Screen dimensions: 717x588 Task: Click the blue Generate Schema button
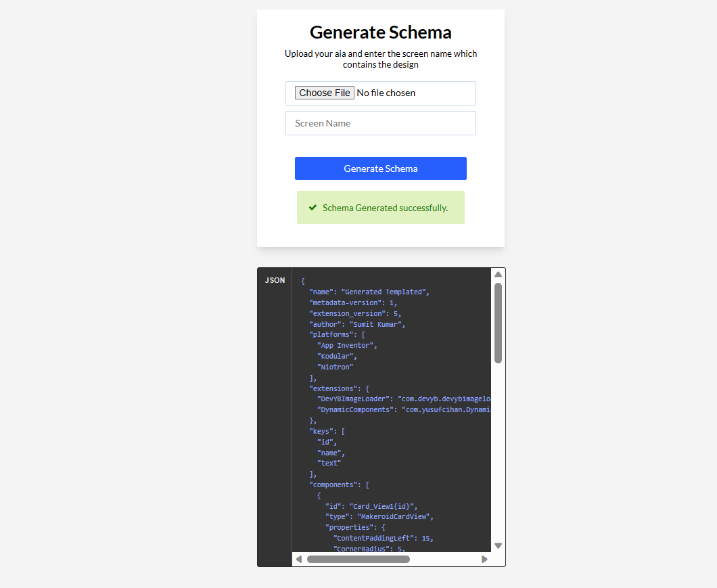(380, 168)
